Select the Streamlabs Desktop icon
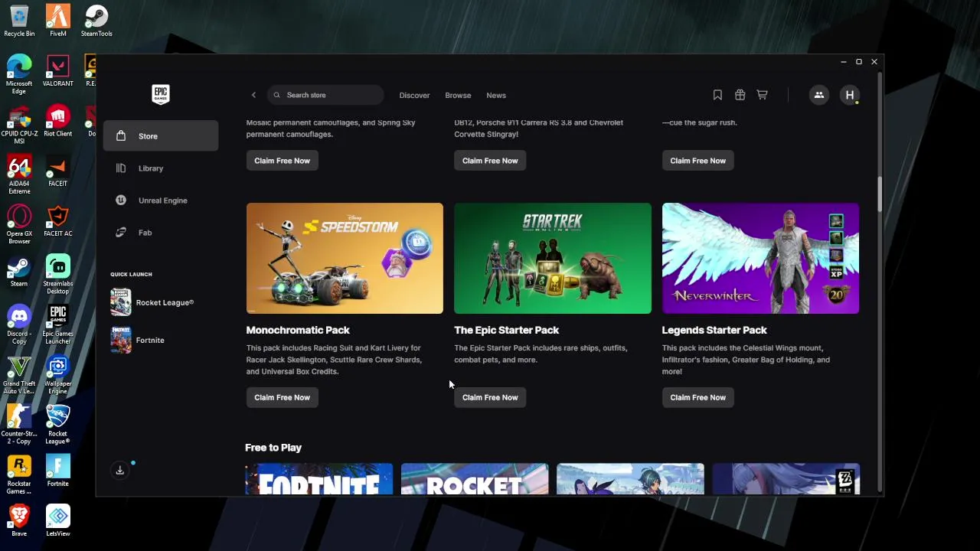 [58, 275]
